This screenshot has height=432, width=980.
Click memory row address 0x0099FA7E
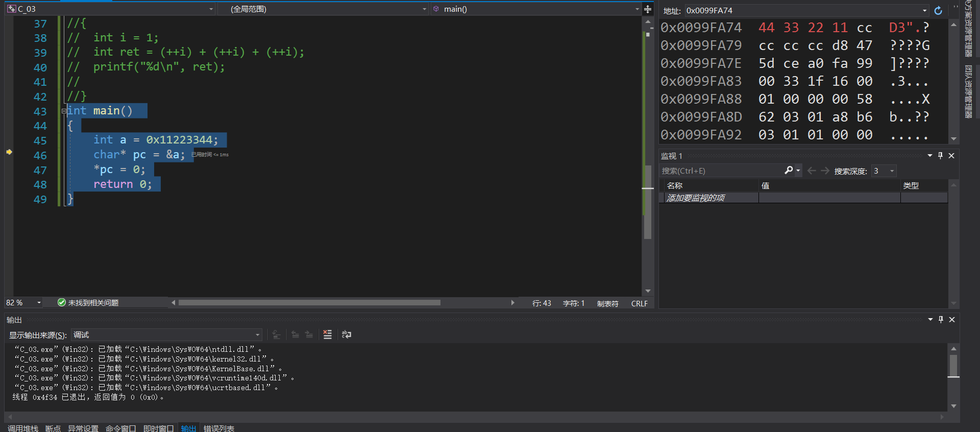click(701, 63)
